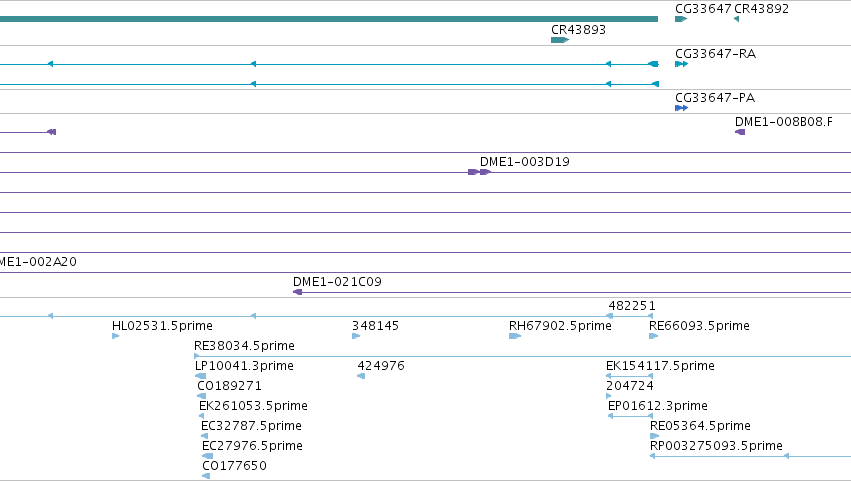Image resolution: width=851 pixels, height=481 pixels.
Task: Select the DME1-003D19 purple arrows
Action: (x=480, y=172)
